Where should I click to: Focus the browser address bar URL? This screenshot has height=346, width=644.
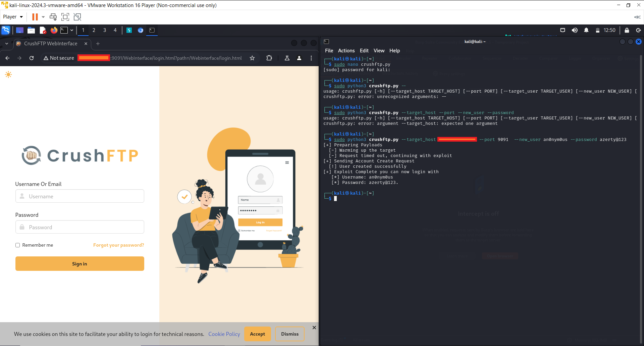coord(160,58)
